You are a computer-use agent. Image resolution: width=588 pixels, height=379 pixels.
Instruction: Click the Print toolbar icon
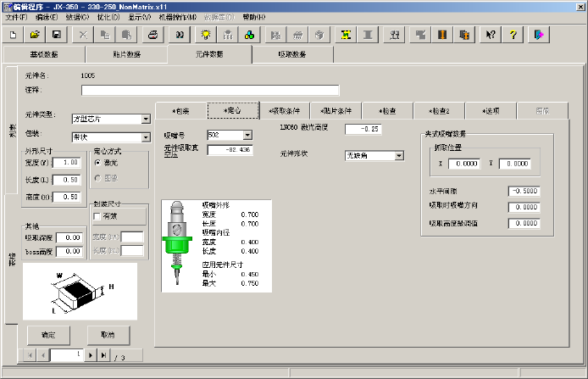click(x=153, y=35)
